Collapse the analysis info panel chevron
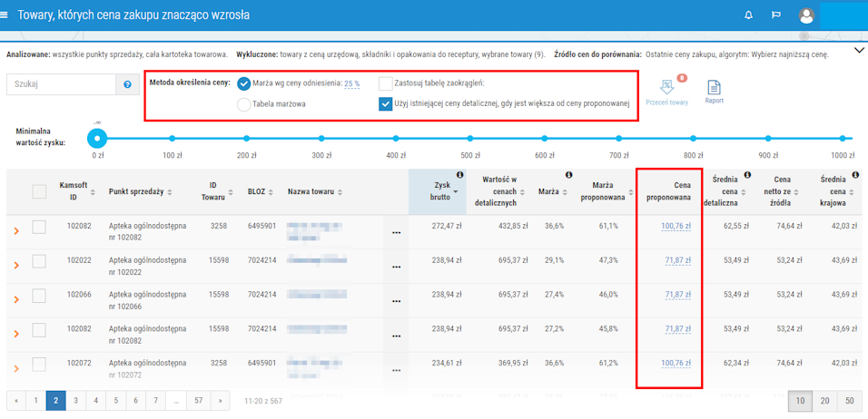The image size is (868, 419). tap(858, 51)
